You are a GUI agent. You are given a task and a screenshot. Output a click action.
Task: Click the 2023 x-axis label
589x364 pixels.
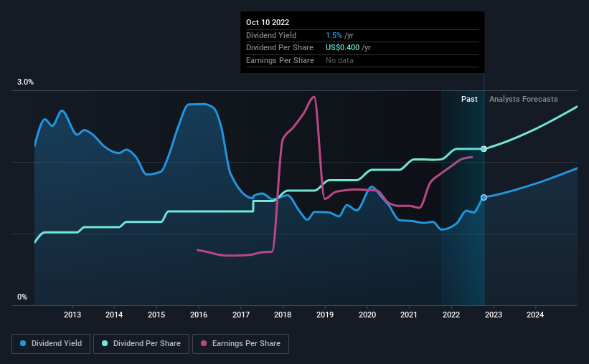coord(493,315)
